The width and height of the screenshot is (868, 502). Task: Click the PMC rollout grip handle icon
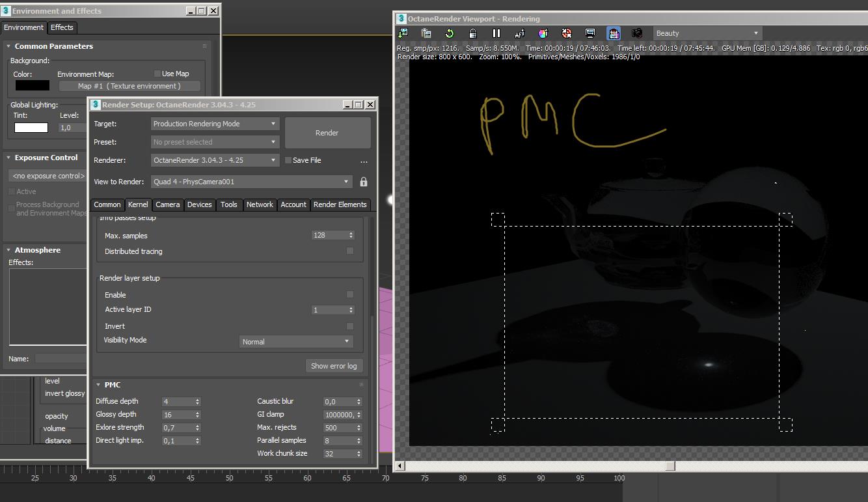coord(361,385)
